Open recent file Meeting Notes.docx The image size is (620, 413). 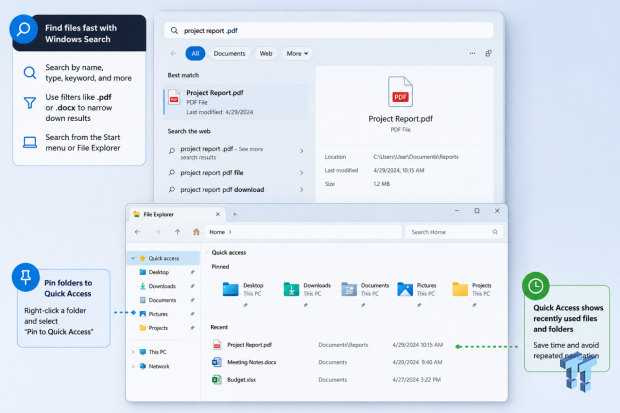(x=251, y=362)
